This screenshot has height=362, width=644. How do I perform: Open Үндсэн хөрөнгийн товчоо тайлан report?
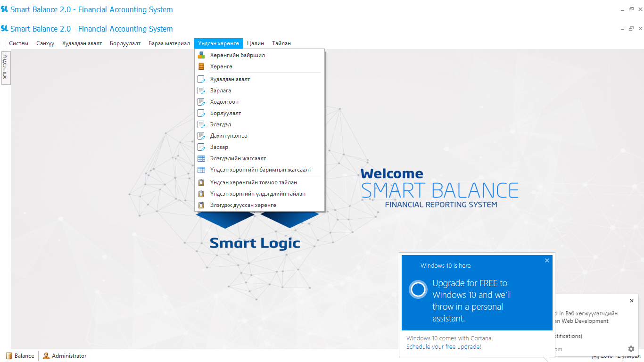coord(259,182)
